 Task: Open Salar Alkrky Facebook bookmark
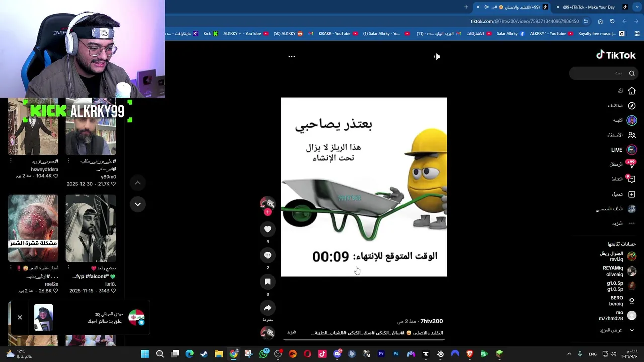click(x=510, y=34)
